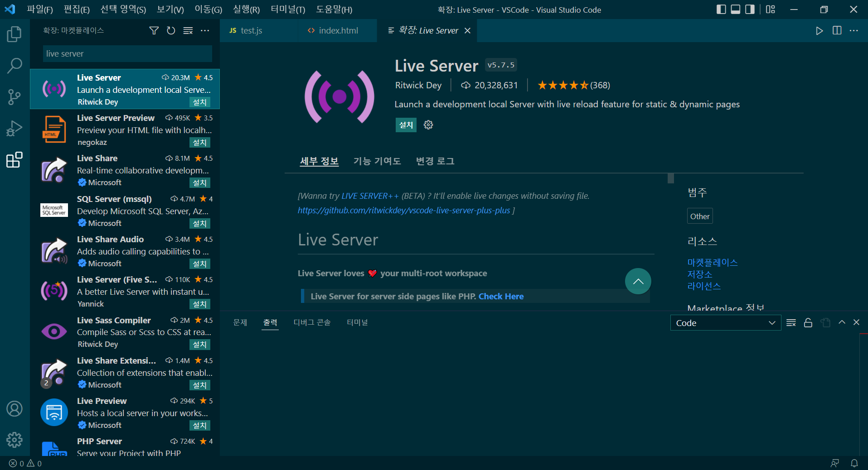
Task: Click the details page scrollbar thumb
Action: point(671,178)
